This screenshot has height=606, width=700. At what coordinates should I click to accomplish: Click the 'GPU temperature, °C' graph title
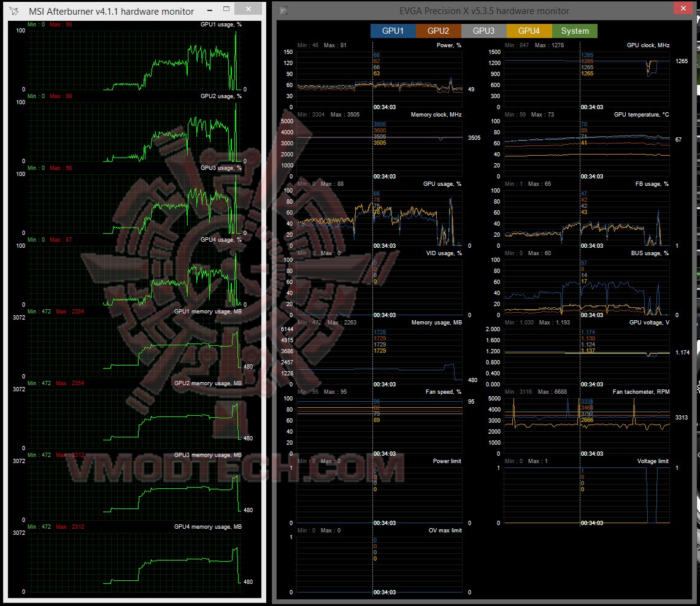(x=642, y=115)
